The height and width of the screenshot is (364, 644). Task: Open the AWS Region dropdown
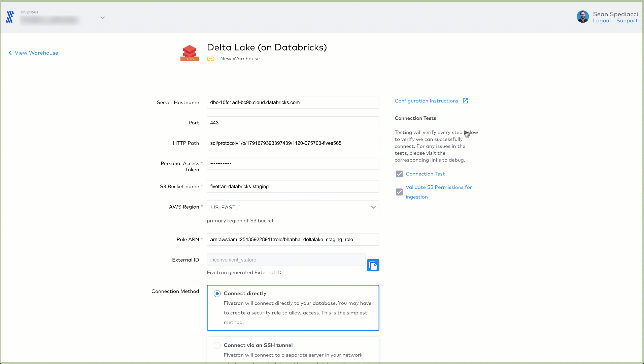coord(373,207)
